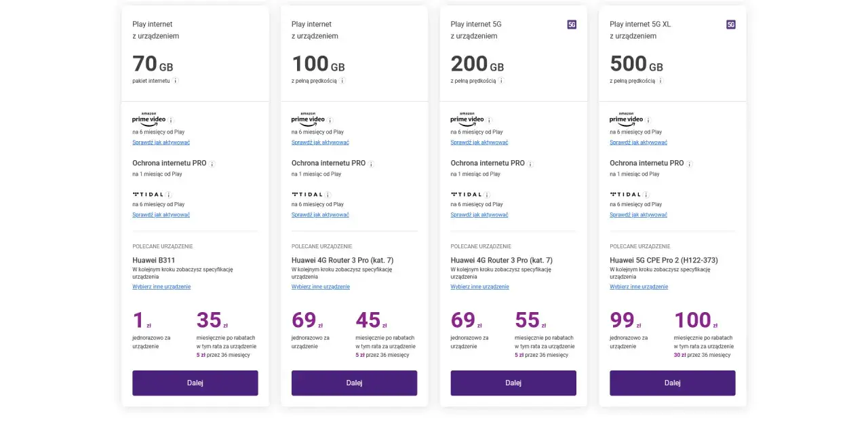Image resolution: width=868 pixels, height=422 pixels.
Task: Click Prime Video logo in 100 GB card
Action: pyautogui.click(x=308, y=119)
